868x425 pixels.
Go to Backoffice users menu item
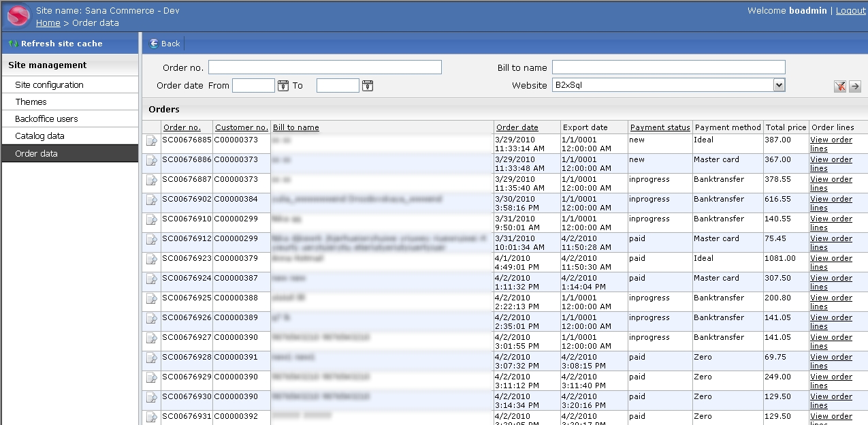pyautogui.click(x=46, y=119)
